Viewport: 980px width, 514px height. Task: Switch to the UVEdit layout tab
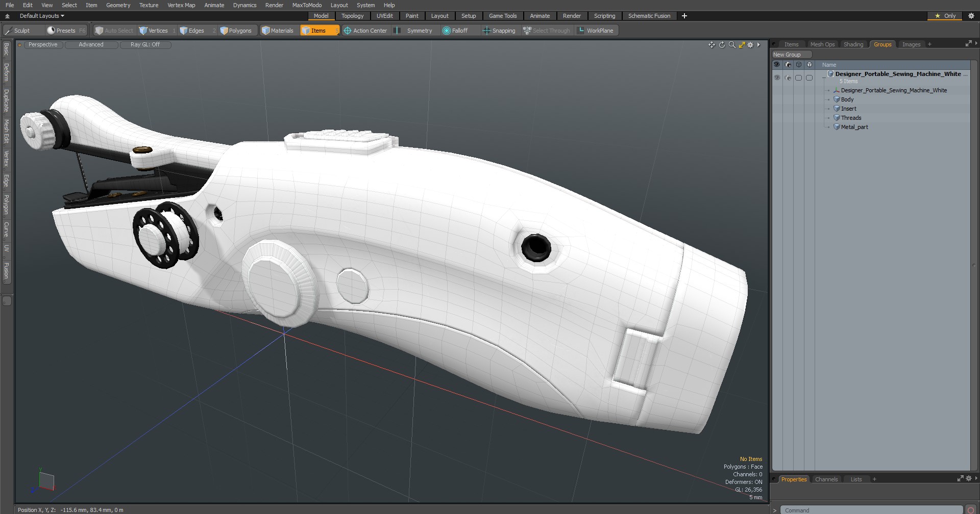click(x=384, y=16)
